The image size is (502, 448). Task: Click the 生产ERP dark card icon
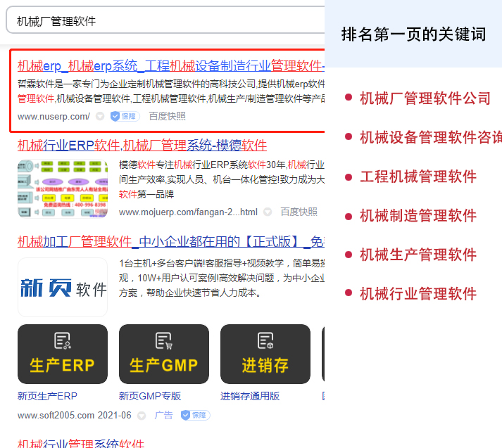tap(63, 354)
